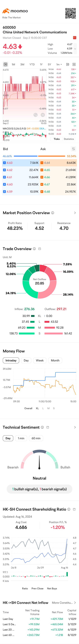The width and height of the screenshot is (79, 644).
Task: Open the 1m interval dropdown
Action: (x=59, y=64)
